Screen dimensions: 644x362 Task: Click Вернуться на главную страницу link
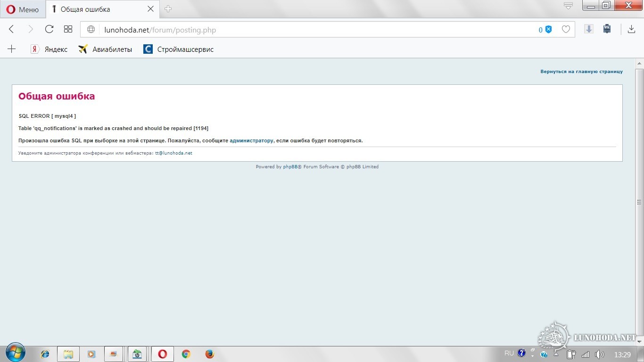tap(581, 72)
